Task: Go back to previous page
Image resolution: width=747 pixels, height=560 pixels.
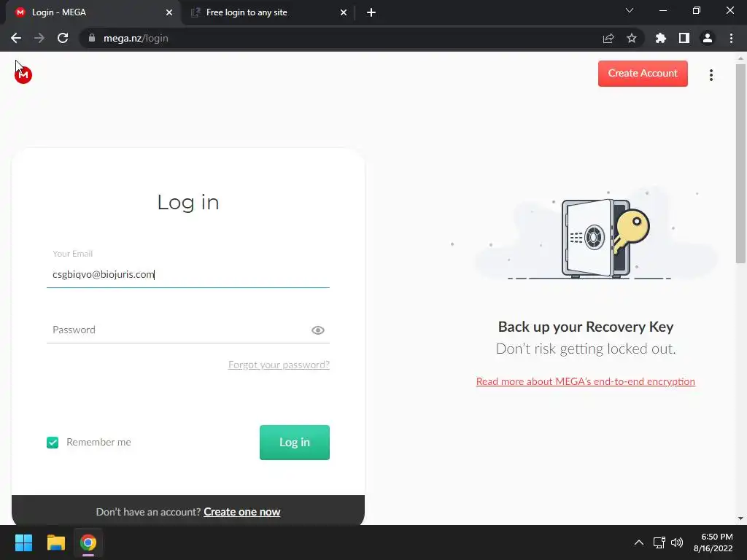Action: pos(16,38)
